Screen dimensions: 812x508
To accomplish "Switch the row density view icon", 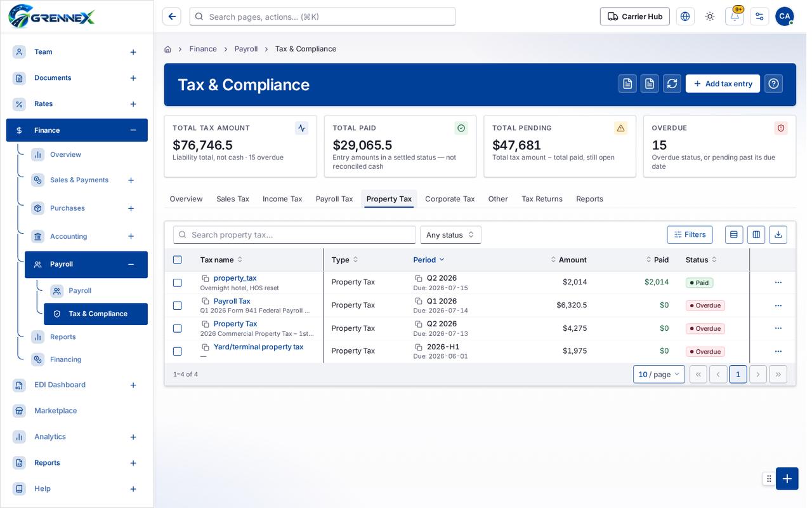I will (734, 234).
